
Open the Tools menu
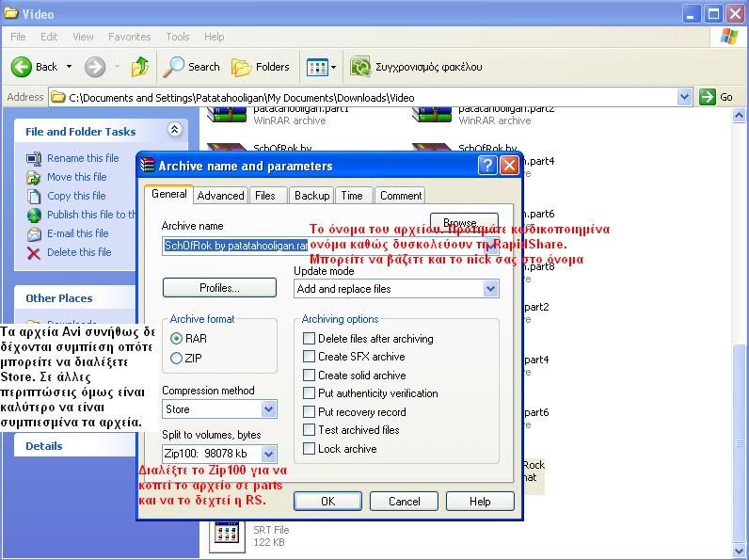coord(178,37)
